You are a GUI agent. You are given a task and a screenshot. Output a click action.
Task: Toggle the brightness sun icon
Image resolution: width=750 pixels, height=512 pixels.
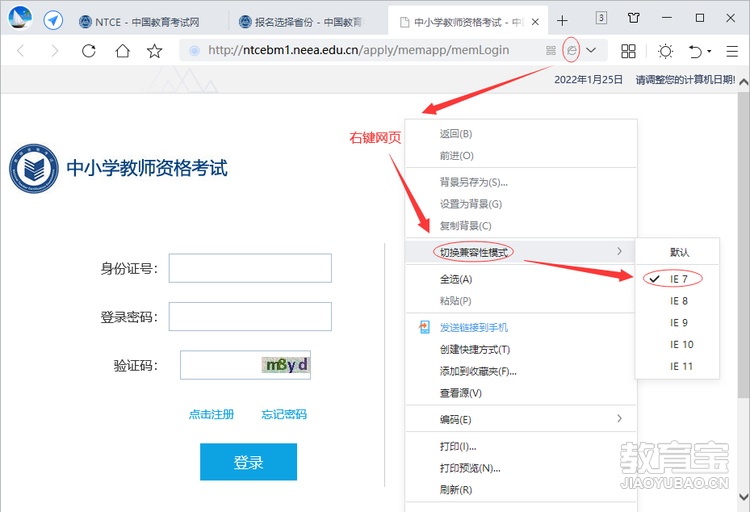665,51
